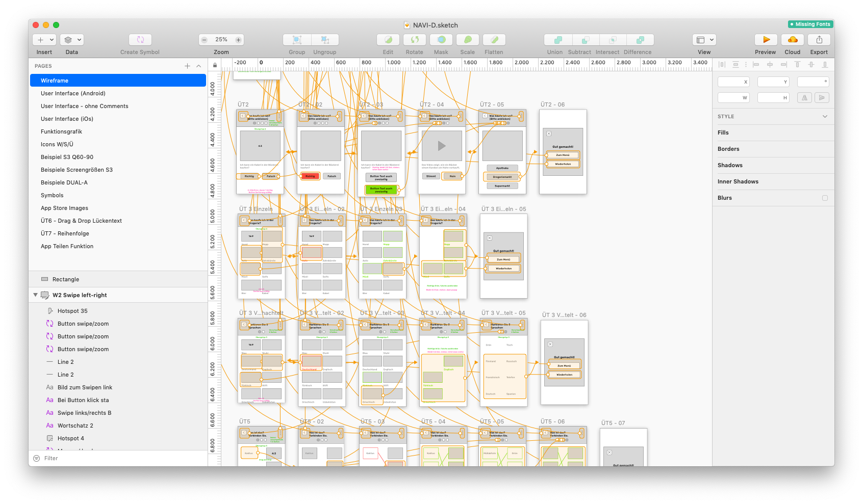Click the X position field
The image size is (863, 504).
[733, 82]
